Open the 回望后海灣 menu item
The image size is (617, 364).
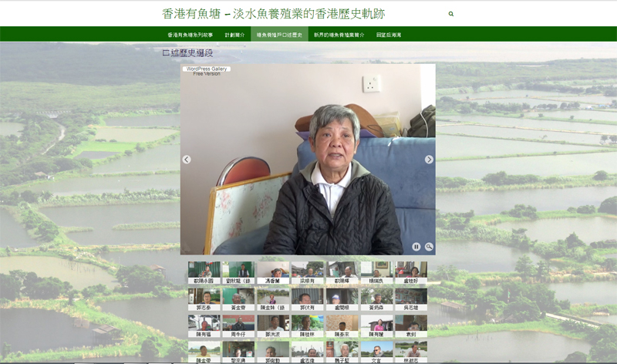pyautogui.click(x=389, y=35)
